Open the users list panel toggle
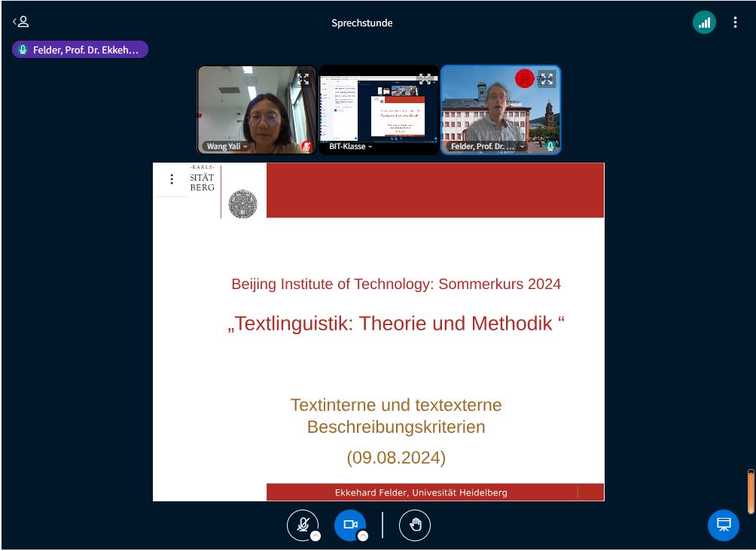The width and height of the screenshot is (756, 551). pyautogui.click(x=21, y=22)
